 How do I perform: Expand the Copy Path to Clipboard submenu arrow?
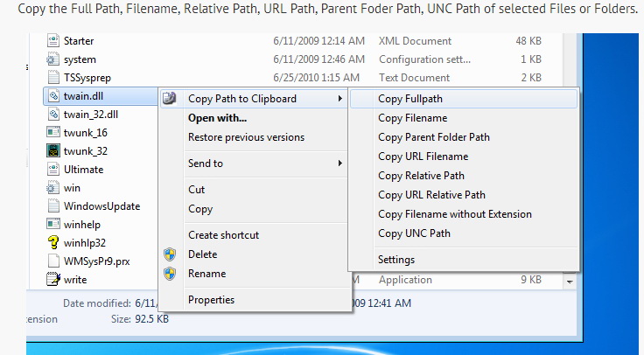(339, 99)
